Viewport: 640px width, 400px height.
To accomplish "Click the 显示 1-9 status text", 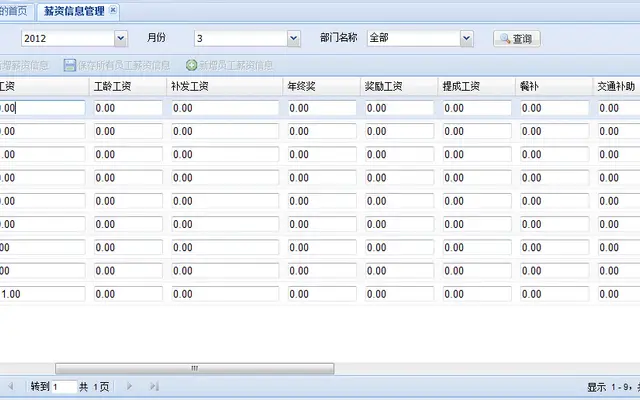I will tap(613, 387).
